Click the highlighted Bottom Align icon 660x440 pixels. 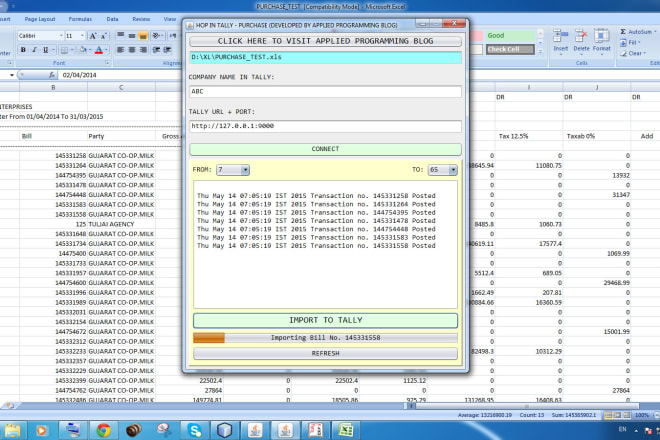(x=143, y=36)
